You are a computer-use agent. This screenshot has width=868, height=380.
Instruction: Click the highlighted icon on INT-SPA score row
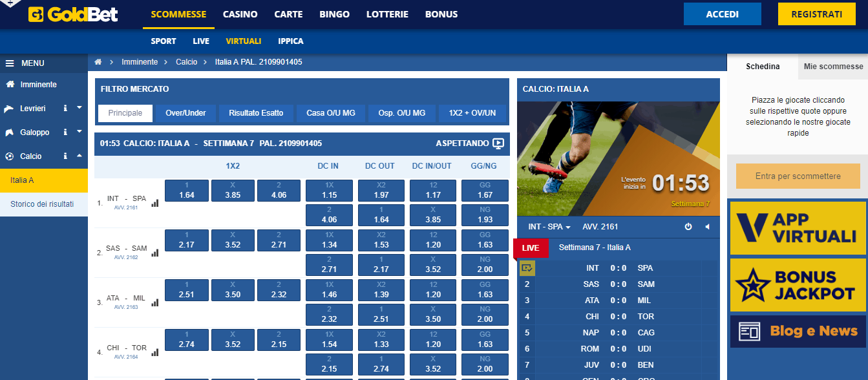(x=527, y=268)
